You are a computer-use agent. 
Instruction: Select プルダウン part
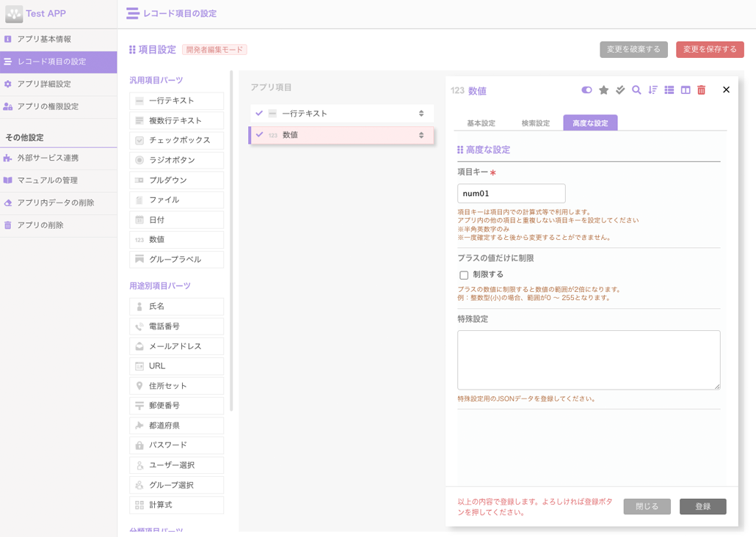[176, 180]
